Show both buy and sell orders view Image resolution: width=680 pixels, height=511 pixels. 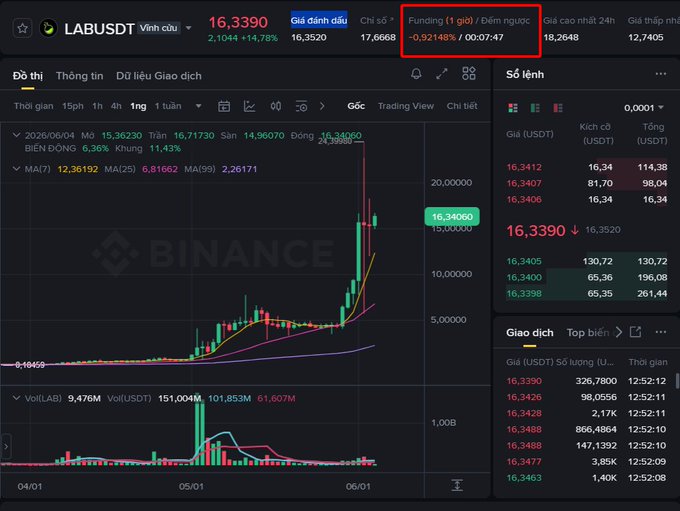tap(513, 108)
